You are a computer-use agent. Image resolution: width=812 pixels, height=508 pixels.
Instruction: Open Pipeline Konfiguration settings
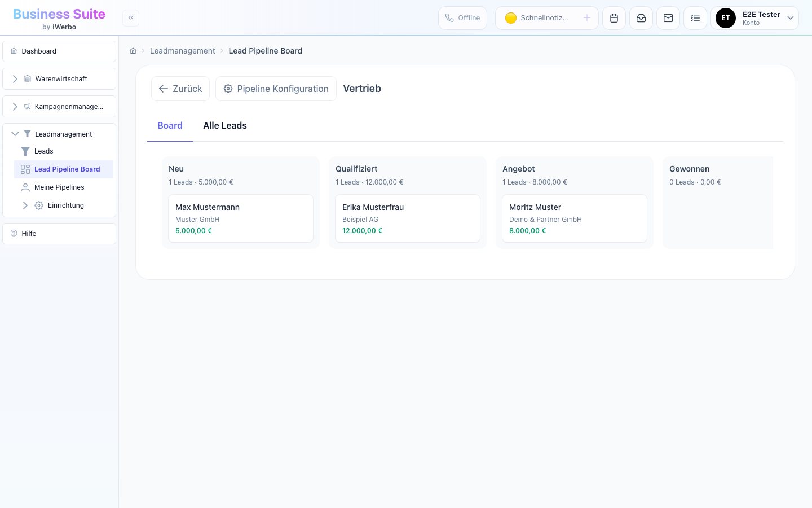pos(276,89)
